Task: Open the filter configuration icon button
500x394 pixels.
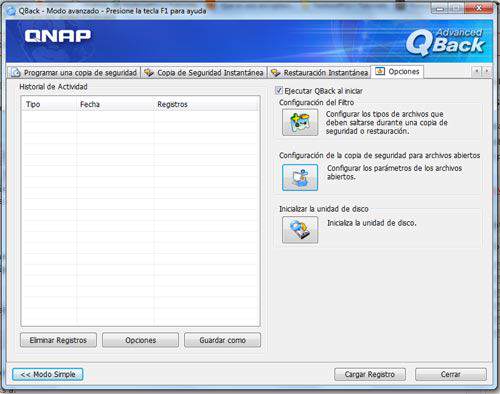Action: 300,122
